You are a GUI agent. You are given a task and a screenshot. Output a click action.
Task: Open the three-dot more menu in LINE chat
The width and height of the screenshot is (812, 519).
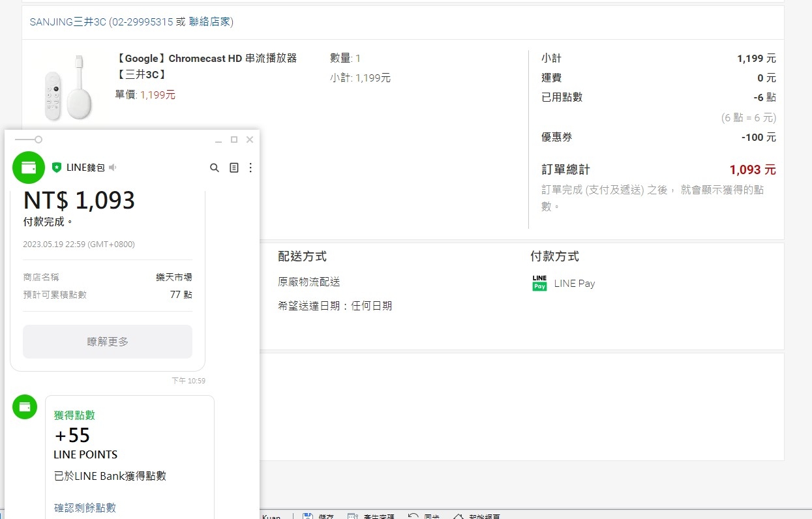click(250, 168)
